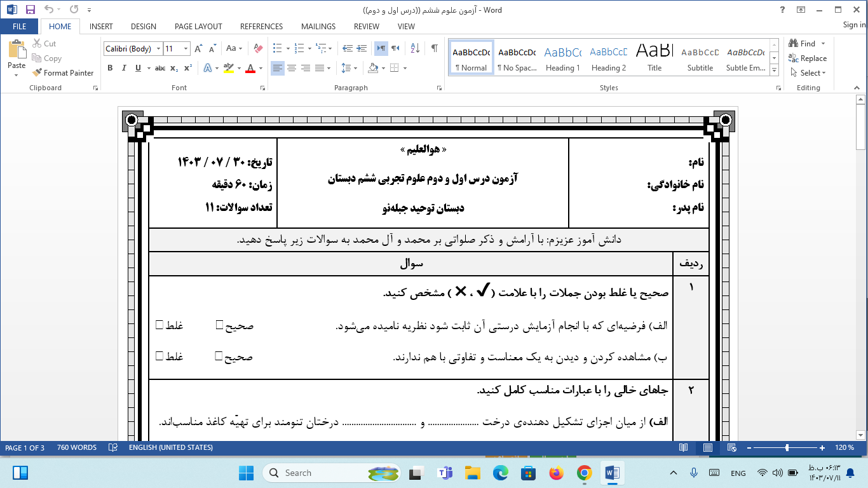Show paragraph marks
Image resolution: width=868 pixels, height=488 pixels.
pyautogui.click(x=435, y=48)
